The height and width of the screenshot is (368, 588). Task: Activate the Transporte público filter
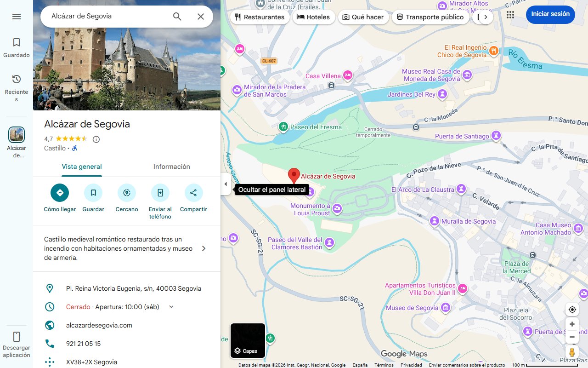(x=430, y=17)
